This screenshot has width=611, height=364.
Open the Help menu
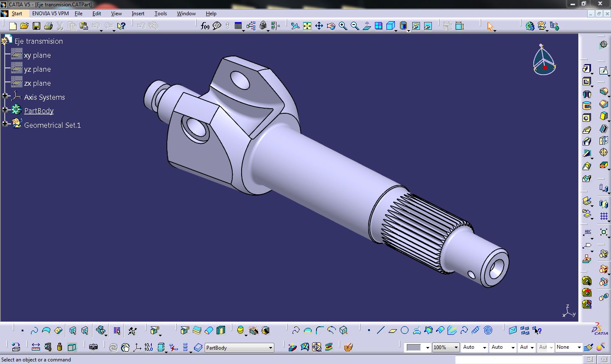coord(211,14)
